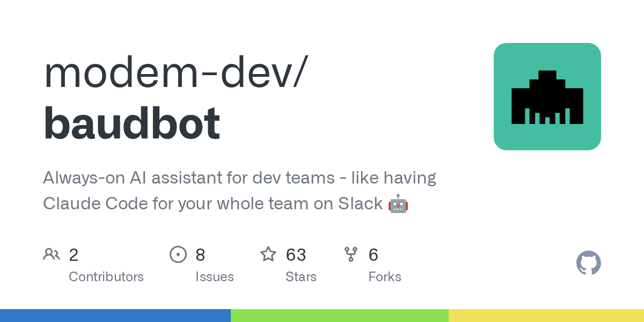Open the baudbot repository title
The width and height of the screenshot is (644, 322).
click(x=131, y=123)
